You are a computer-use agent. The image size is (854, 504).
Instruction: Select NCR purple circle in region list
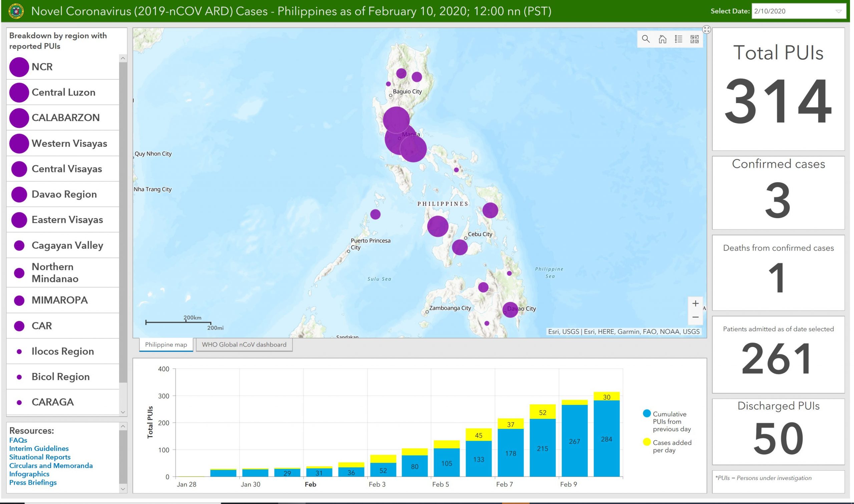(x=19, y=67)
